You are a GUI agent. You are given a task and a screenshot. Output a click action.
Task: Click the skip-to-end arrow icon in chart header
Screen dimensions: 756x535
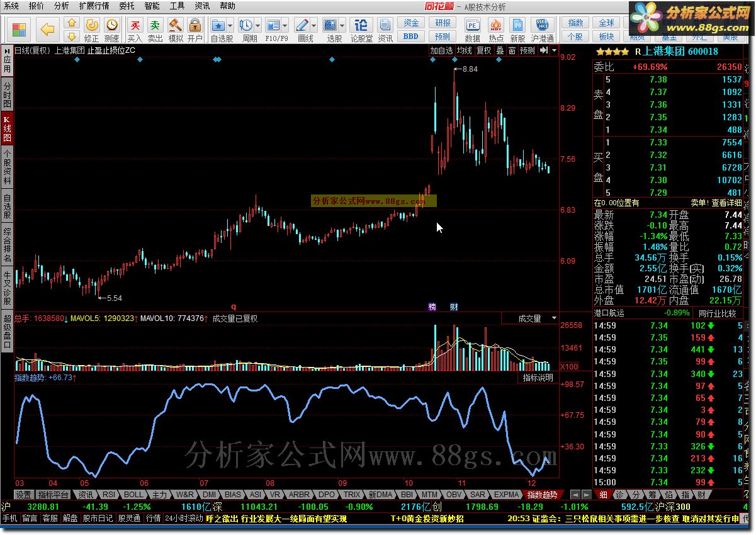click(x=543, y=50)
